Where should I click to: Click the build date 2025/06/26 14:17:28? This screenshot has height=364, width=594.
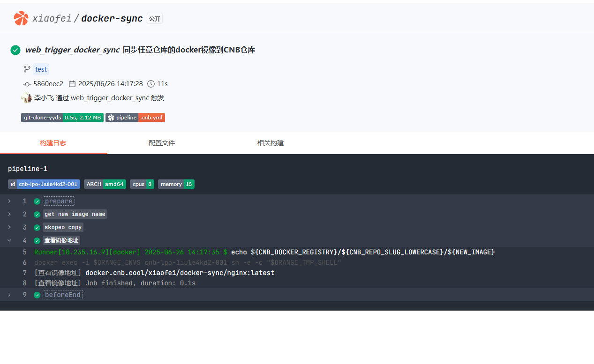tap(111, 84)
